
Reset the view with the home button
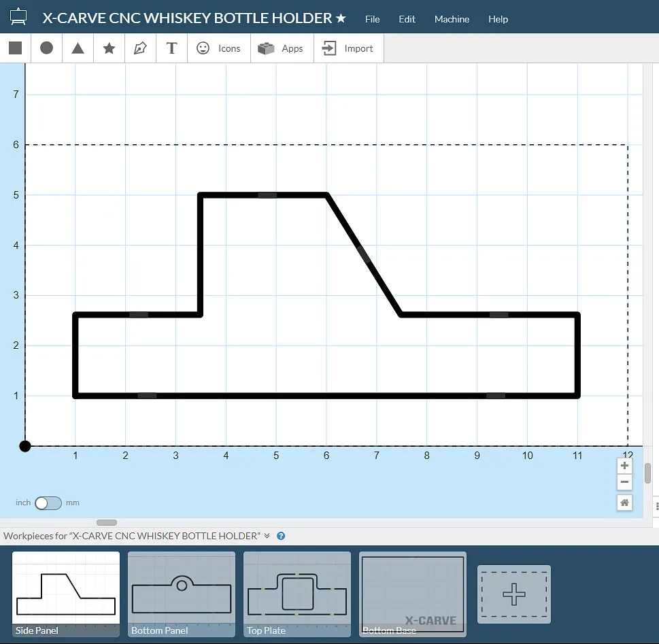click(x=624, y=503)
